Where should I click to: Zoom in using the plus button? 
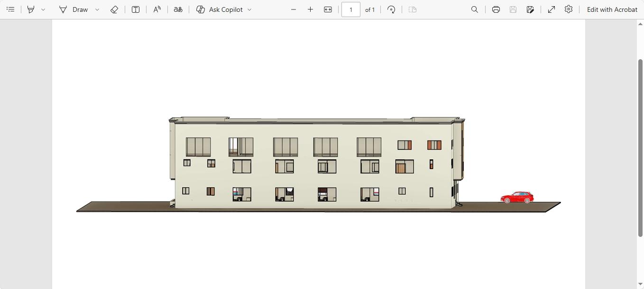310,9
